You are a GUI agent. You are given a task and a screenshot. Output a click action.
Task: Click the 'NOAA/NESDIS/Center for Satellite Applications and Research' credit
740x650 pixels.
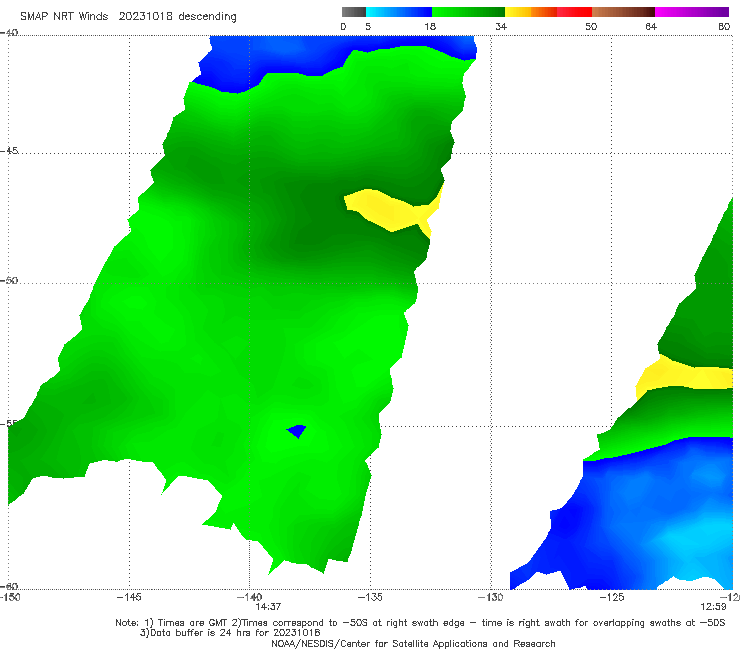click(413, 643)
